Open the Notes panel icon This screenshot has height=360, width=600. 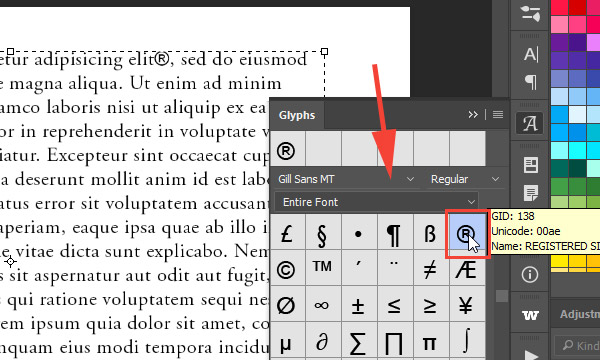[x=530, y=193]
